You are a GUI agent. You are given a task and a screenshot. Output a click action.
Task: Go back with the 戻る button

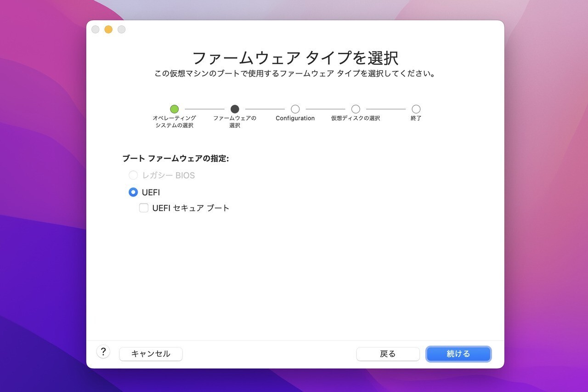pos(388,354)
